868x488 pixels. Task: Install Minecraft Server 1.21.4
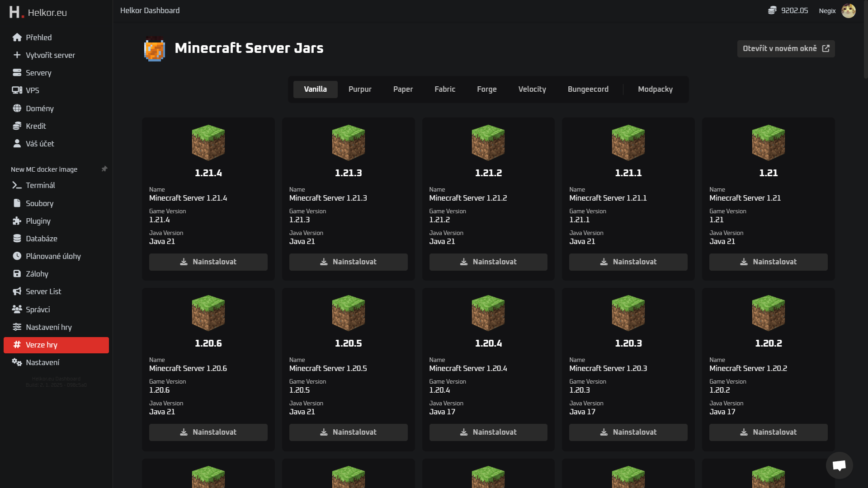coord(208,262)
